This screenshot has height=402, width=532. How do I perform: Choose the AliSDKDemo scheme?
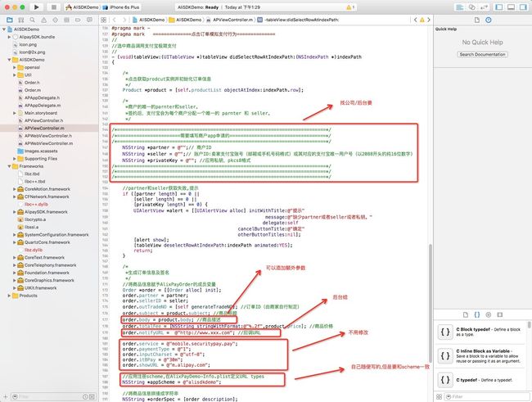82,7
